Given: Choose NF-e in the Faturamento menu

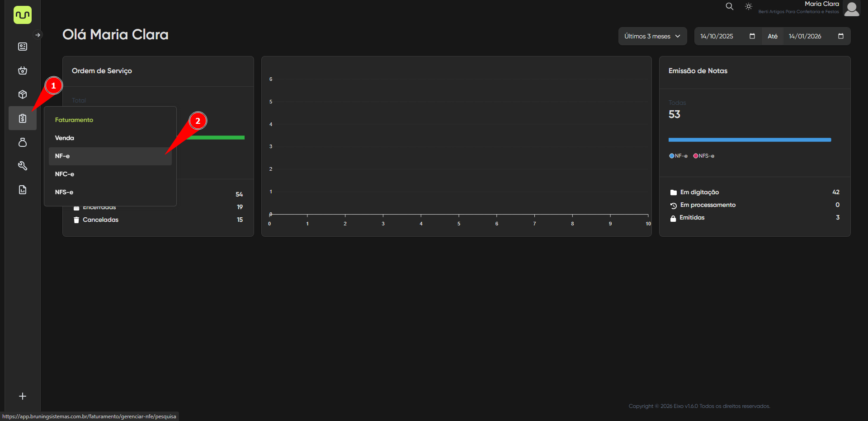Looking at the screenshot, I should [62, 156].
